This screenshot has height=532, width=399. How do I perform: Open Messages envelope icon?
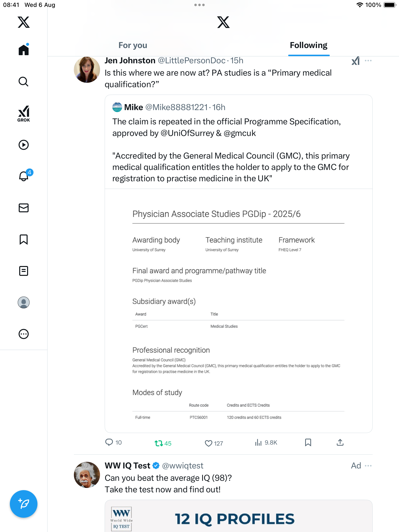pos(24,208)
